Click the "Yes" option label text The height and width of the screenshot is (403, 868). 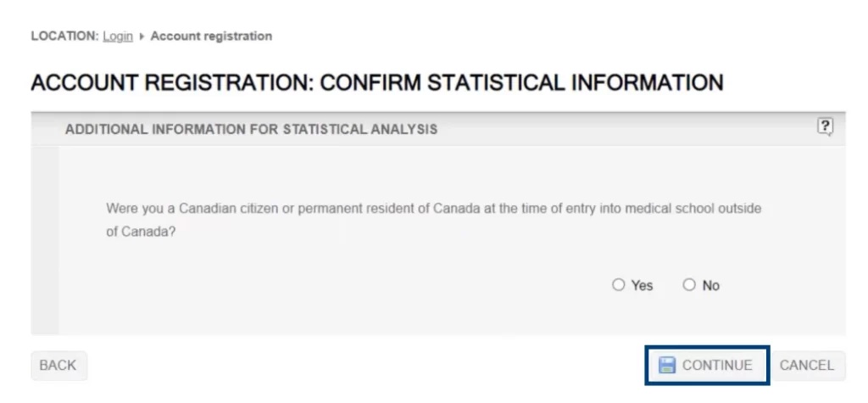(x=642, y=286)
